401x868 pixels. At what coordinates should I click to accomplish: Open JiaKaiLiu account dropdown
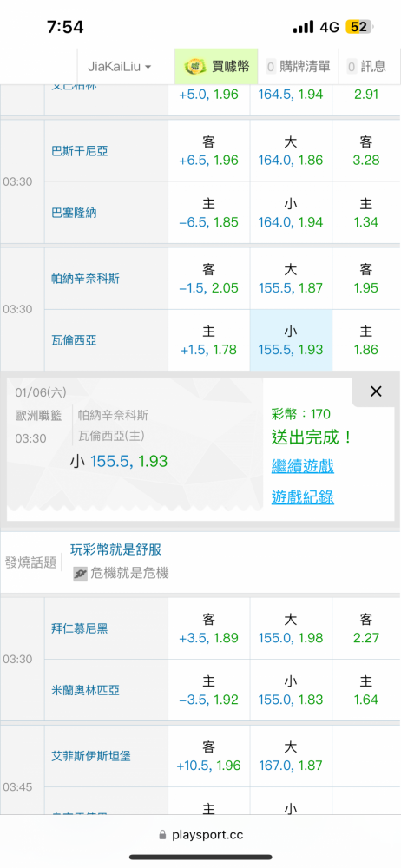point(120,67)
